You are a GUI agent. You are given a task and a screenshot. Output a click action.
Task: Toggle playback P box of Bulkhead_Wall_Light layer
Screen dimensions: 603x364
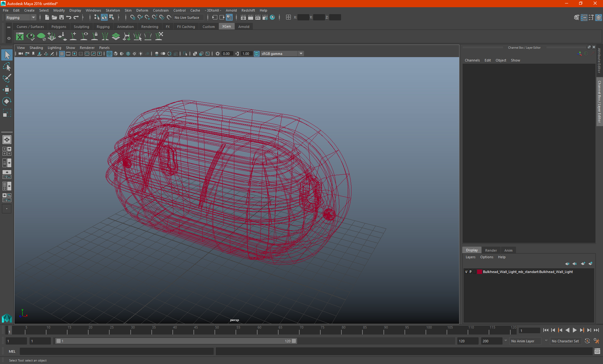[x=470, y=272]
